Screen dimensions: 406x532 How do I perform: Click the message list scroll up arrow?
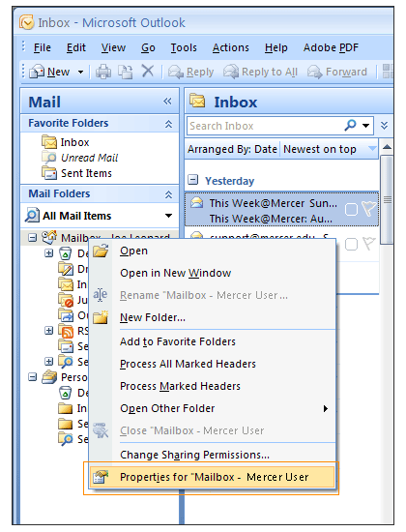[387, 147]
